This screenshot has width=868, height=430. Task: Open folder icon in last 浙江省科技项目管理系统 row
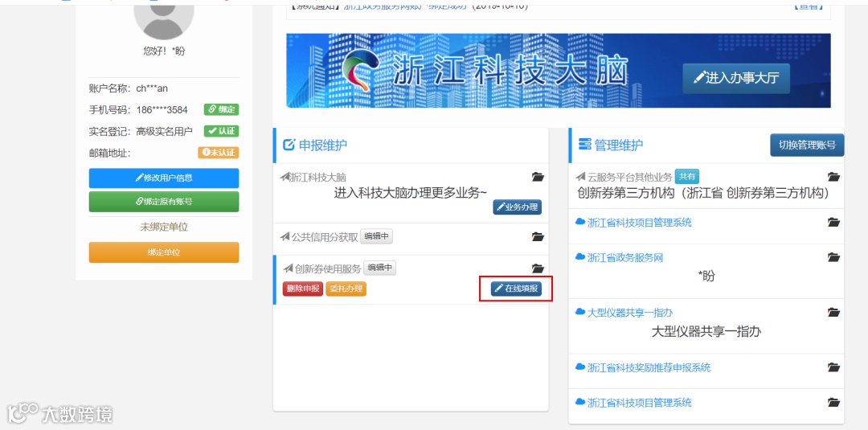833,403
